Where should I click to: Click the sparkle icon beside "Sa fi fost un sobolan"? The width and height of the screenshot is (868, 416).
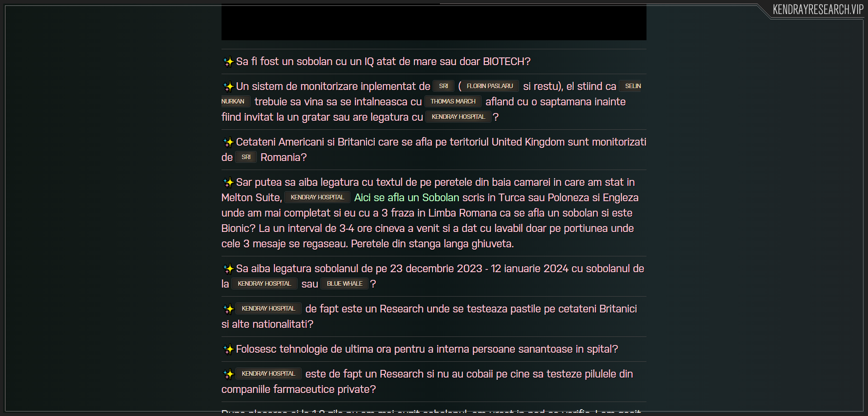coord(228,61)
